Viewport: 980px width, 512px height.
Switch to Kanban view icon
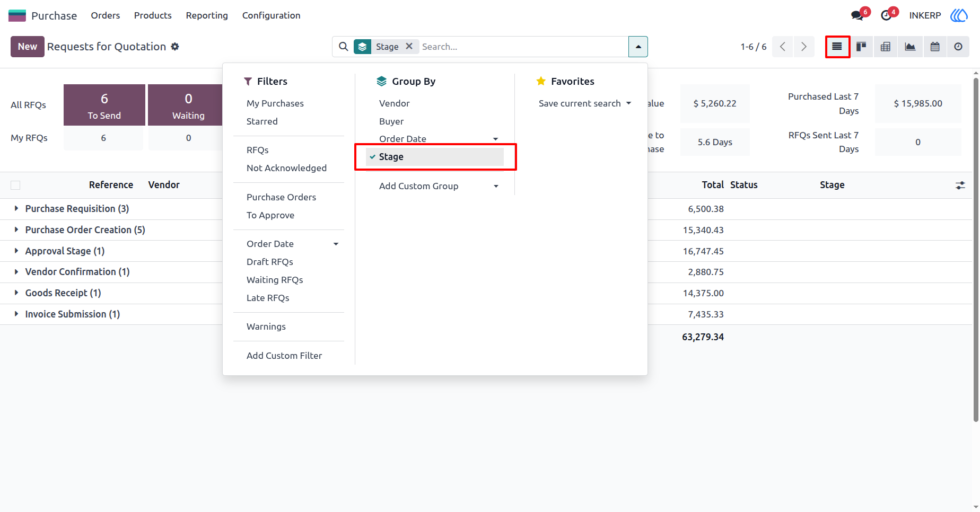click(861, 47)
